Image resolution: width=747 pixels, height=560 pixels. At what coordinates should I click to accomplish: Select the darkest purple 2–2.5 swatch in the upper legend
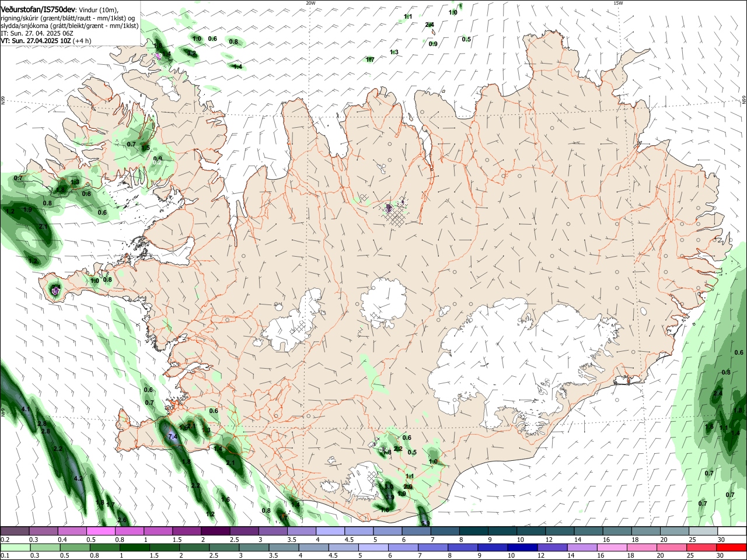(x=215, y=531)
